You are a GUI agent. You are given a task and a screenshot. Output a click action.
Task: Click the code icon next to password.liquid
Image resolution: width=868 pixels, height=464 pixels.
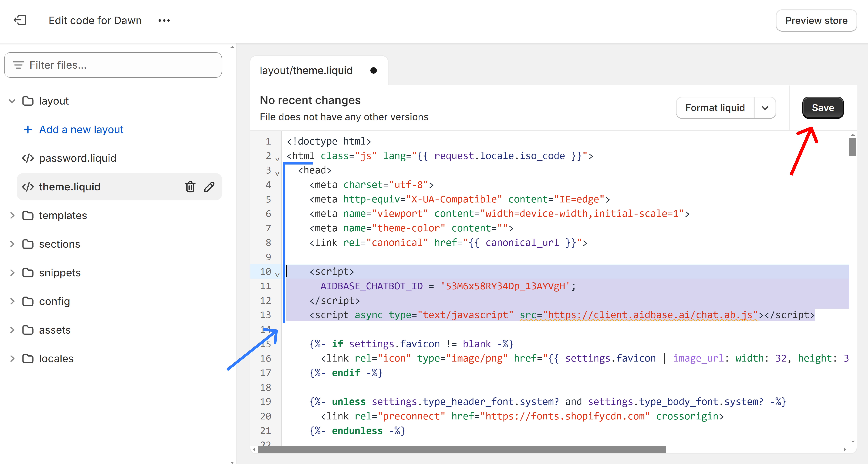point(28,158)
